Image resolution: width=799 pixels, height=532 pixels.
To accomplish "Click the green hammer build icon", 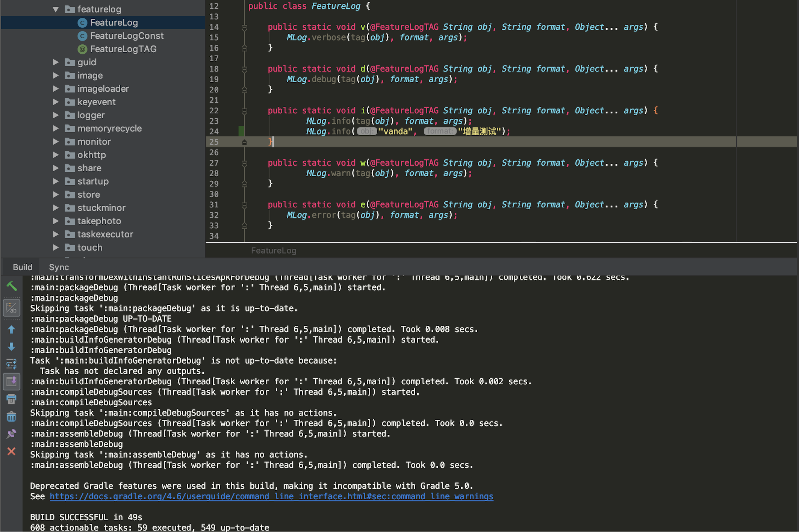I will 12,286.
